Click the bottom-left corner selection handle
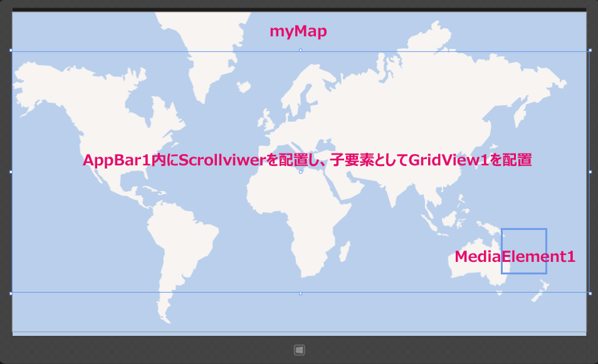The width and height of the screenshot is (598, 364). tap(11, 293)
